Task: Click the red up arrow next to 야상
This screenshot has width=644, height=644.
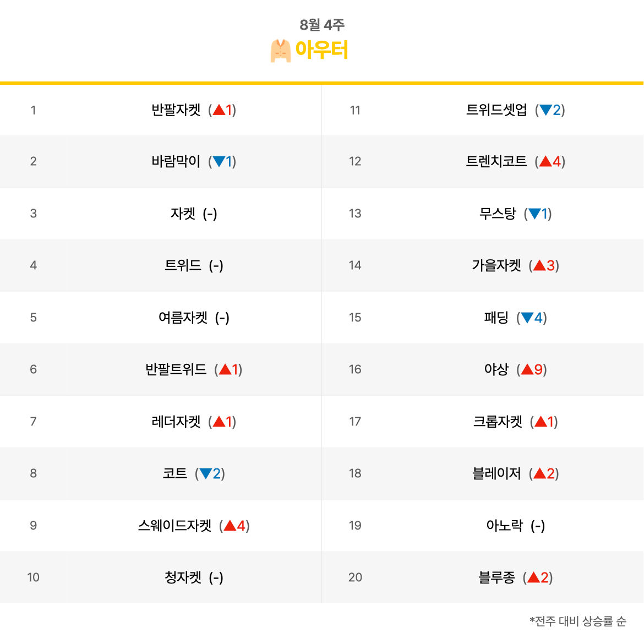Action: tap(527, 369)
